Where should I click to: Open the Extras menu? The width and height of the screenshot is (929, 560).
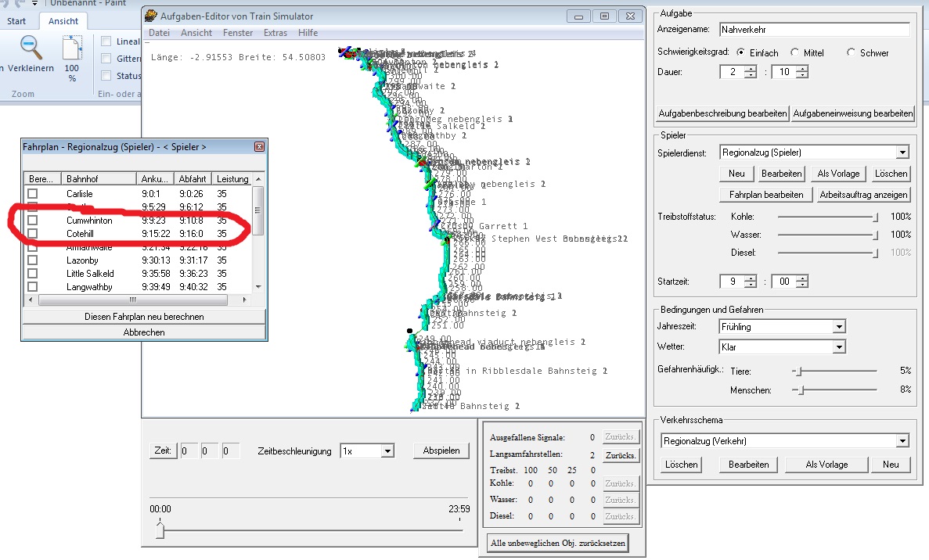(275, 33)
